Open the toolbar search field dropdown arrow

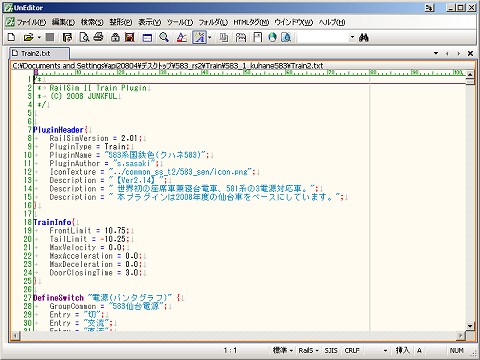click(352, 37)
